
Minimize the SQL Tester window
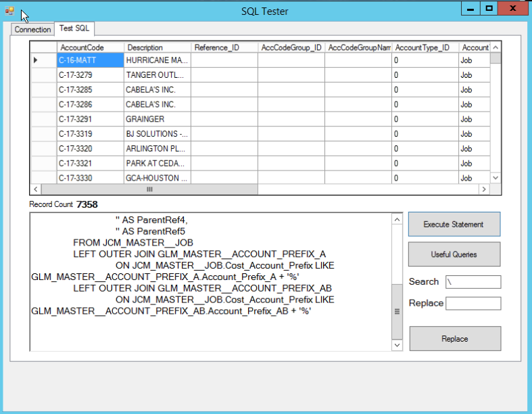tap(470, 9)
